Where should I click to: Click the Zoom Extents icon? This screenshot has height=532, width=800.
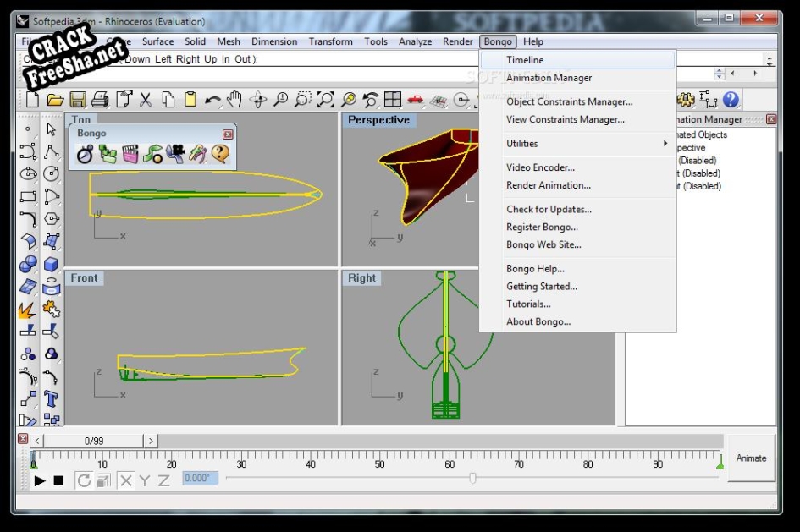point(325,100)
